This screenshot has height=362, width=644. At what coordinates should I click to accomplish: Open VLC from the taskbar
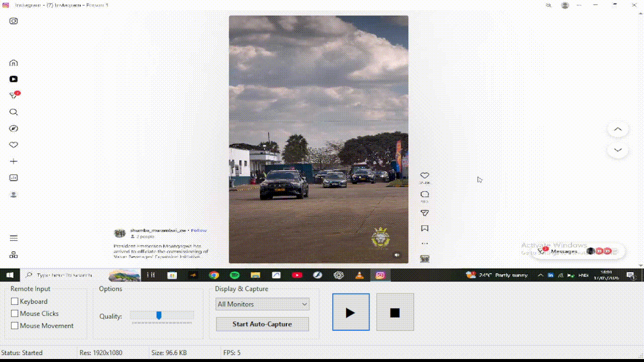pyautogui.click(x=359, y=275)
